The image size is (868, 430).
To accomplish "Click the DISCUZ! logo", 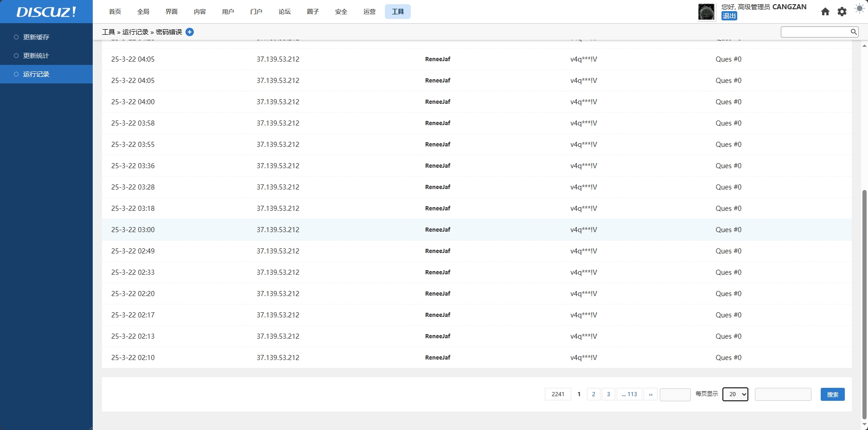I will 46,12.
